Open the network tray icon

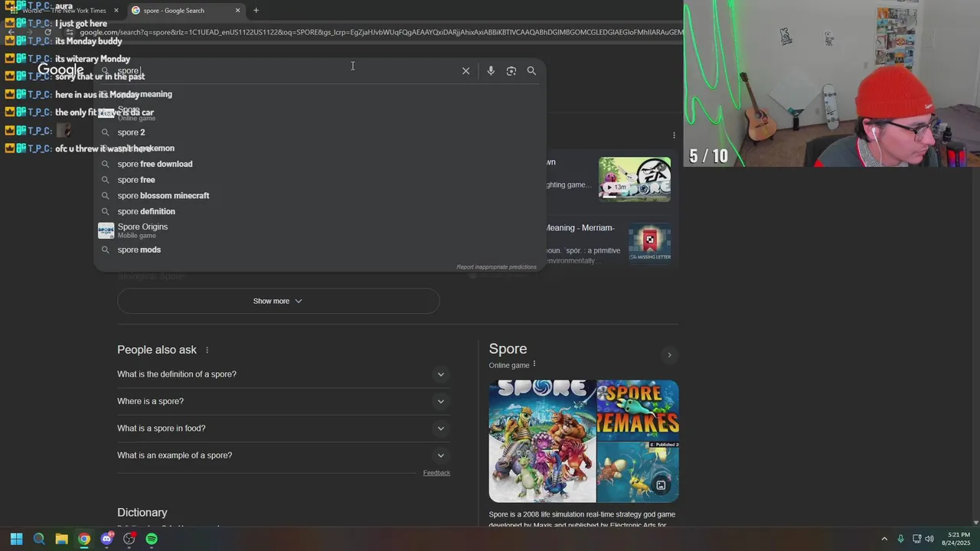pyautogui.click(x=917, y=539)
